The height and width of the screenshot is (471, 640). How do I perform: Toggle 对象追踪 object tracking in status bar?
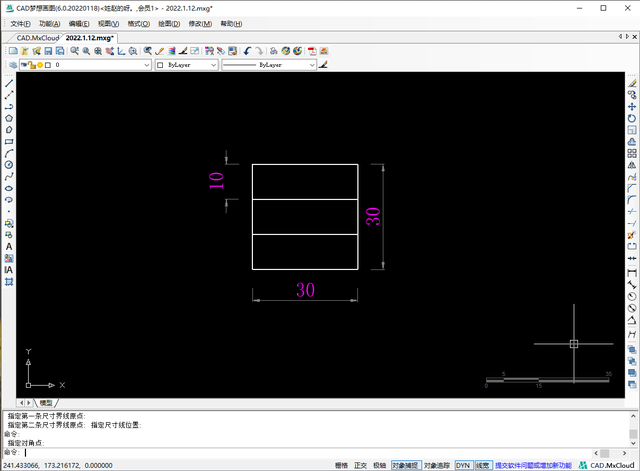pyautogui.click(x=437, y=465)
